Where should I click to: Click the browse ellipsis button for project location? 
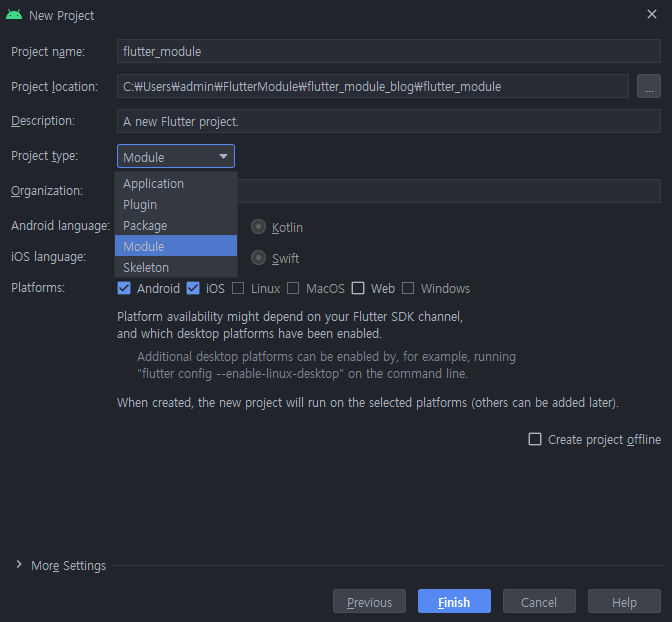tap(648, 87)
